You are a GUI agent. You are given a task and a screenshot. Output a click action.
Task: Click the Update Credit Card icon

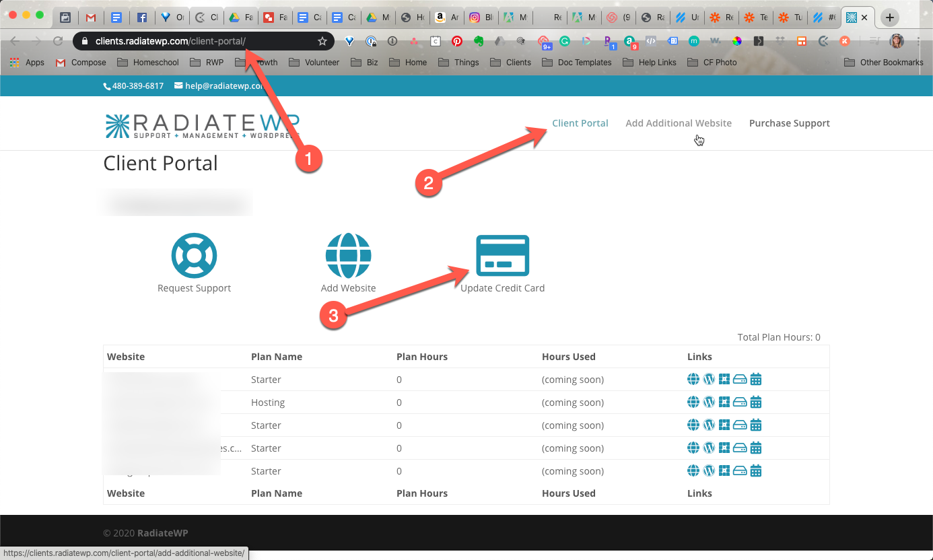(x=503, y=255)
